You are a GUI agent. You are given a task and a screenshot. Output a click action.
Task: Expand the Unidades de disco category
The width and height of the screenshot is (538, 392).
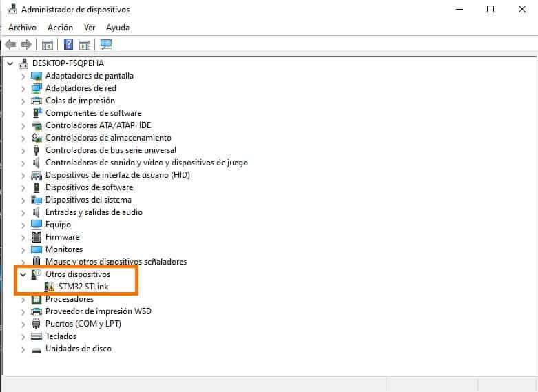coord(23,349)
